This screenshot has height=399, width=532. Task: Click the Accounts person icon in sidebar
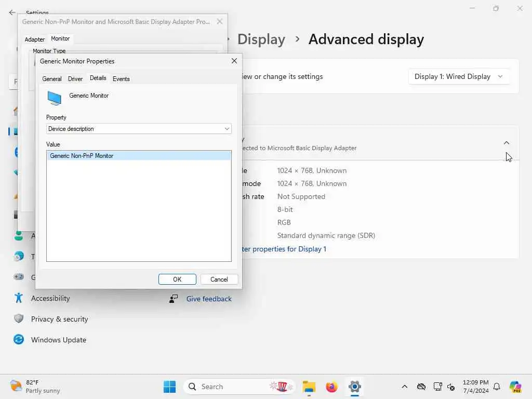pyautogui.click(x=19, y=236)
